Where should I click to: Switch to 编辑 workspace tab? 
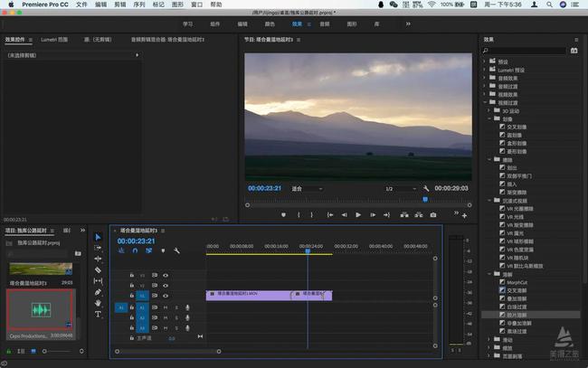(242, 24)
